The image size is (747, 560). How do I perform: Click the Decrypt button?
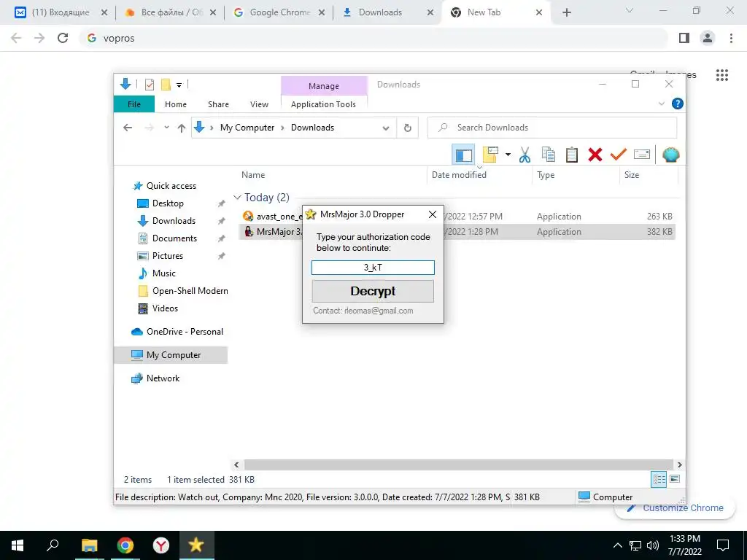(x=373, y=291)
